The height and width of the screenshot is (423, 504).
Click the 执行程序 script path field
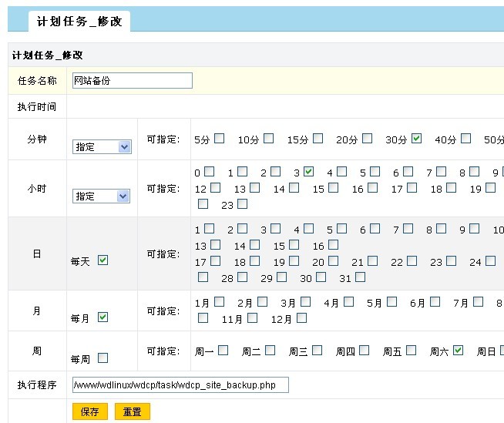(x=180, y=384)
